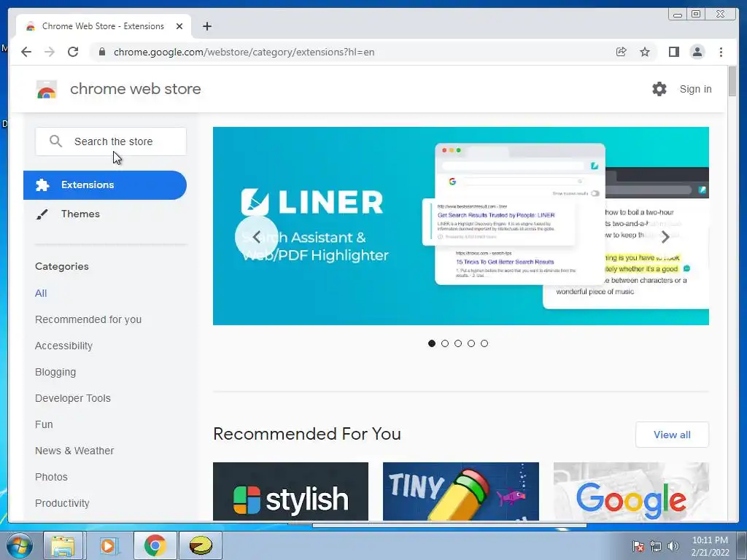The image size is (747, 560).
Task: Open the Chrome profile avatar
Action: pyautogui.click(x=697, y=52)
